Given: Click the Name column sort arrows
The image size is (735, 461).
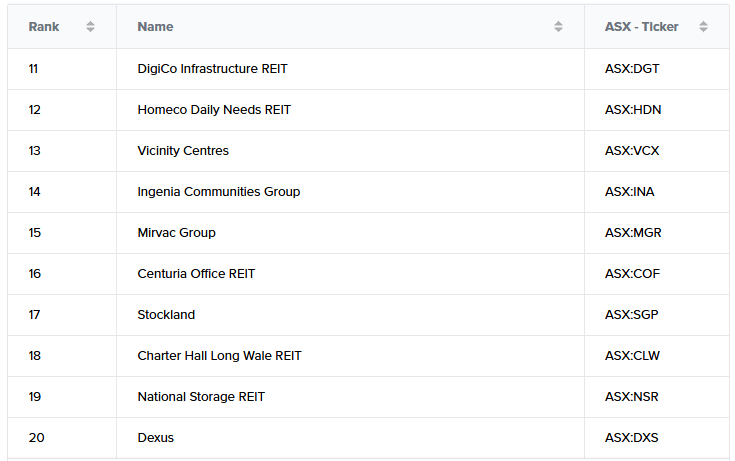Looking at the screenshot, I should coord(558,27).
